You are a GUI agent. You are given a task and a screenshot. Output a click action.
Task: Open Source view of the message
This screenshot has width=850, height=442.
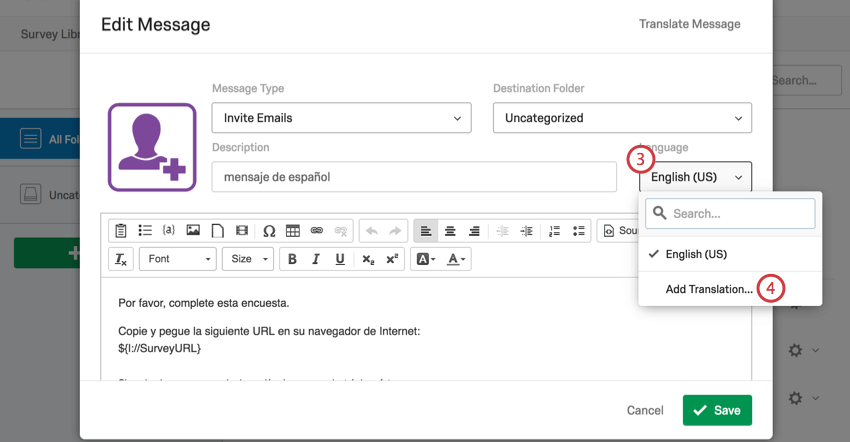pos(619,231)
